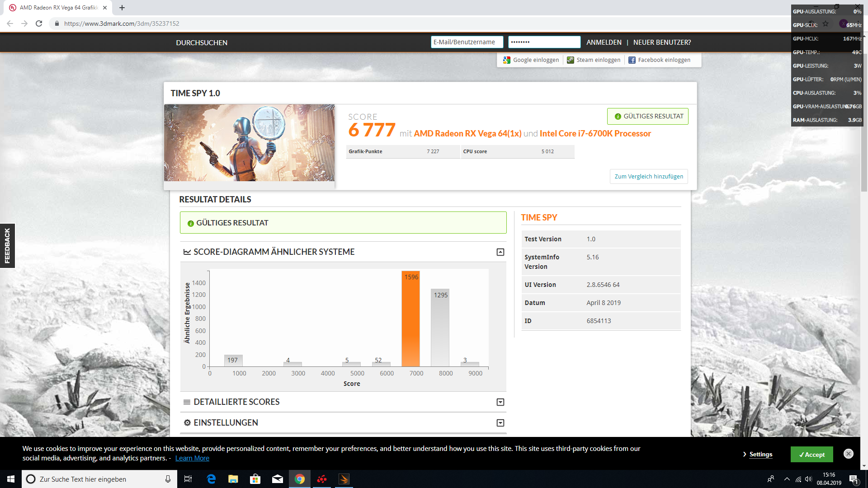Open File Explorer from the taskbar
Screen dimensions: 868x488
pos(233,479)
